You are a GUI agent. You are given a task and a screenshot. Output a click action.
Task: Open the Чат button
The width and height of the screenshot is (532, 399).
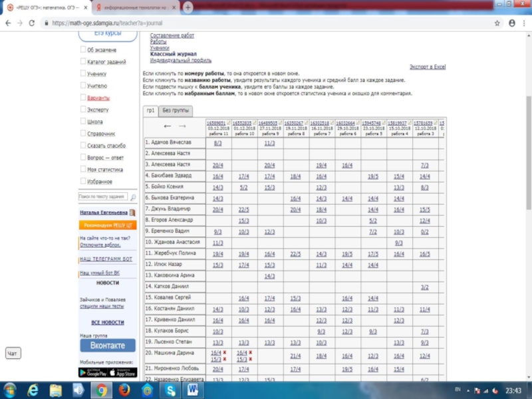(13, 353)
